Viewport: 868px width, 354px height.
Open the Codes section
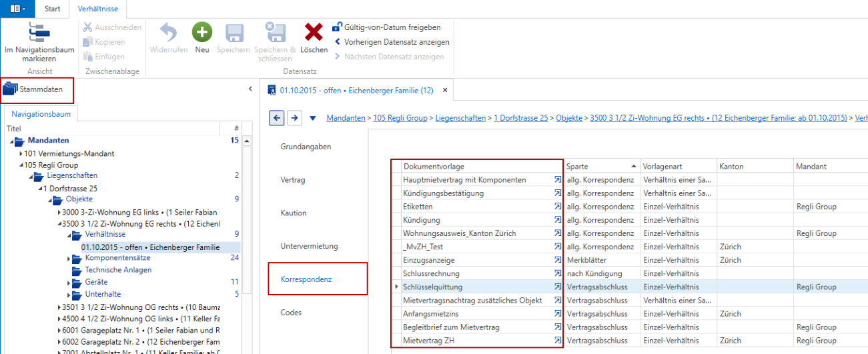click(291, 312)
